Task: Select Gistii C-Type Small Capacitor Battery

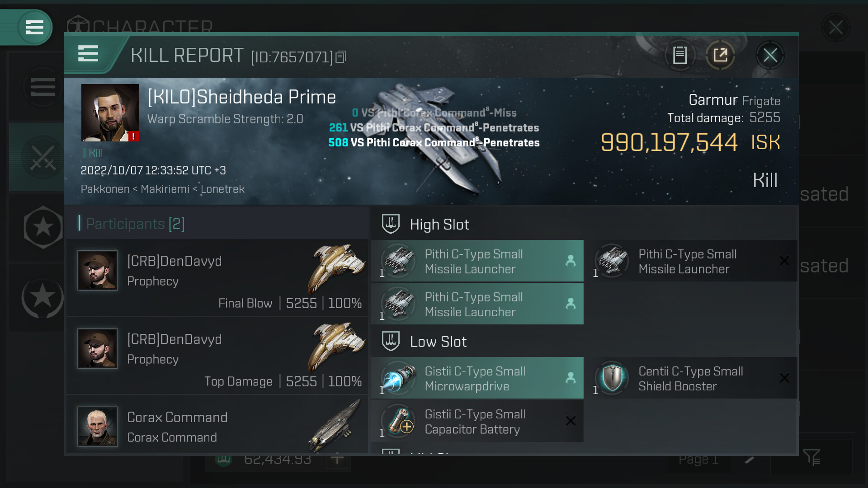Action: [x=477, y=421]
